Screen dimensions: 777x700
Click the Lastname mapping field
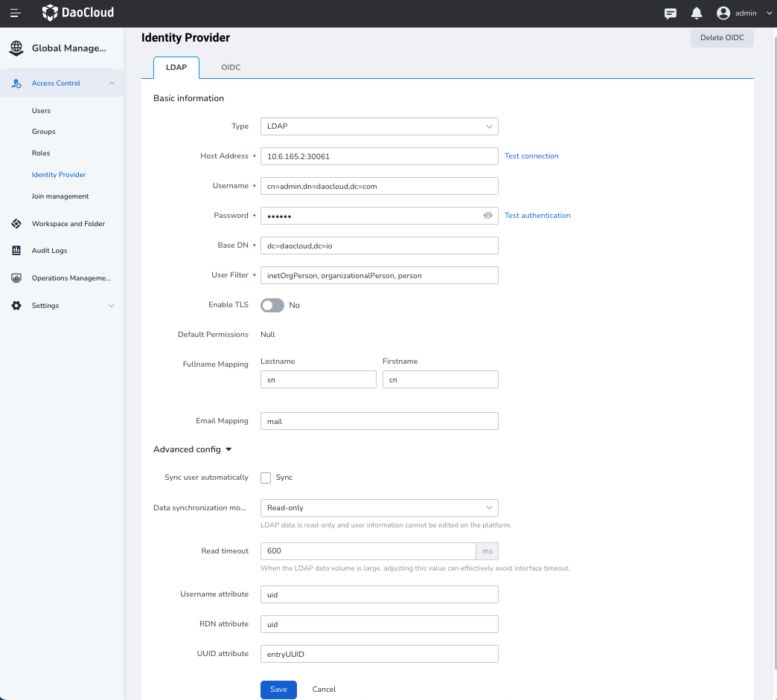click(x=318, y=379)
